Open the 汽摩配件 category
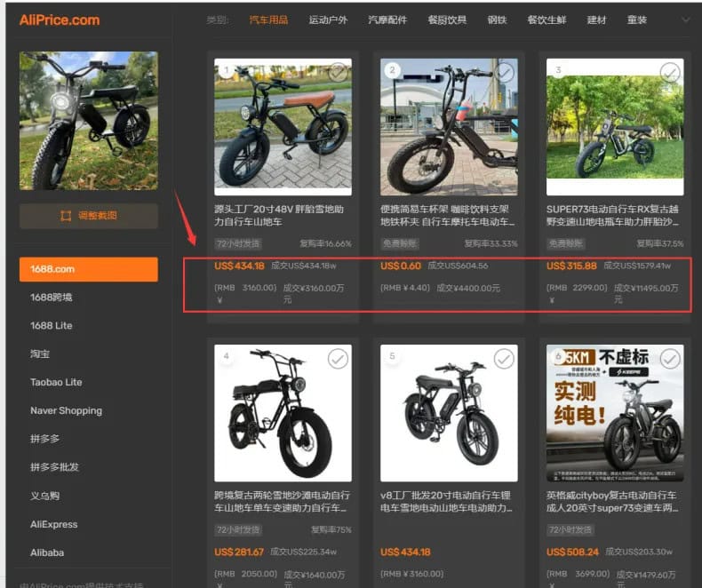702x588 pixels. (x=387, y=20)
